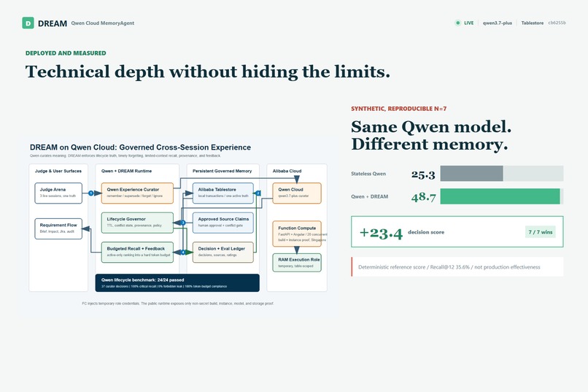Click the Qwen + DREAM label
The width and height of the screenshot is (588, 392).
[369, 196]
